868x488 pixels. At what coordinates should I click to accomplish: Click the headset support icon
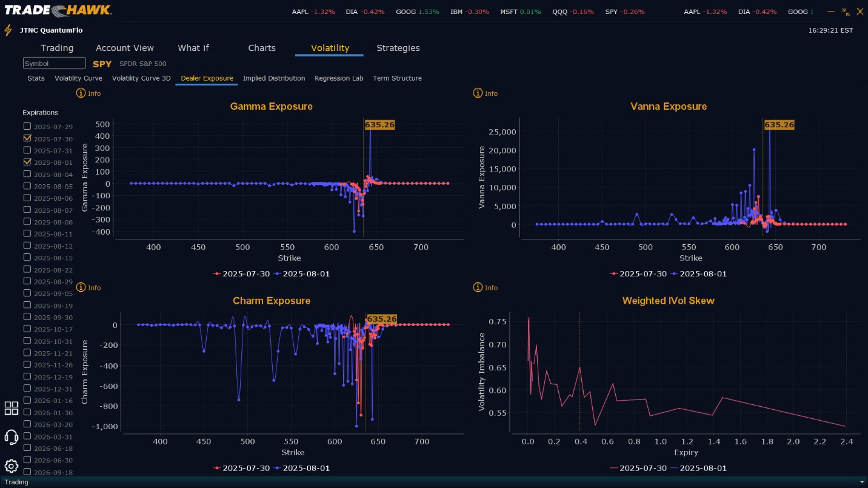(12, 436)
